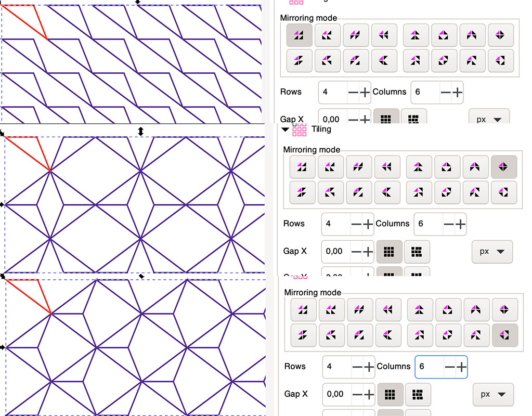Viewport: 532px width, 416px height.
Task: Toggle offset grid button beside Gap X, top panel
Action: pyautogui.click(x=413, y=116)
